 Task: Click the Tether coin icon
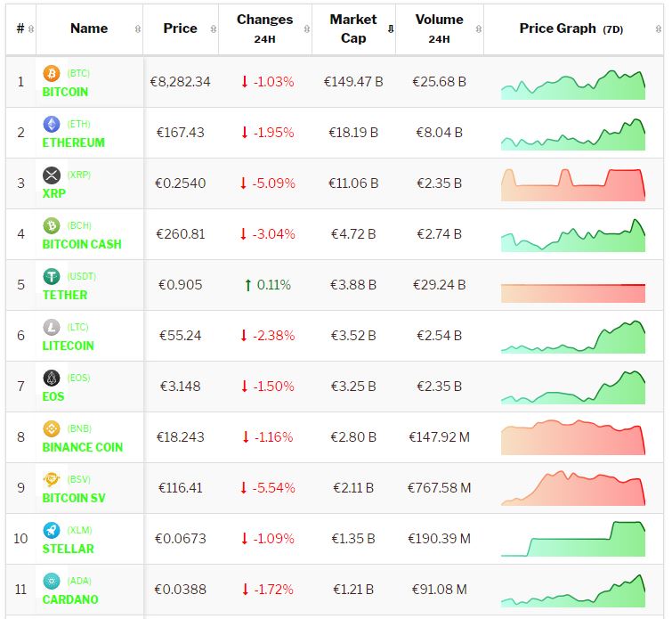pos(51,276)
